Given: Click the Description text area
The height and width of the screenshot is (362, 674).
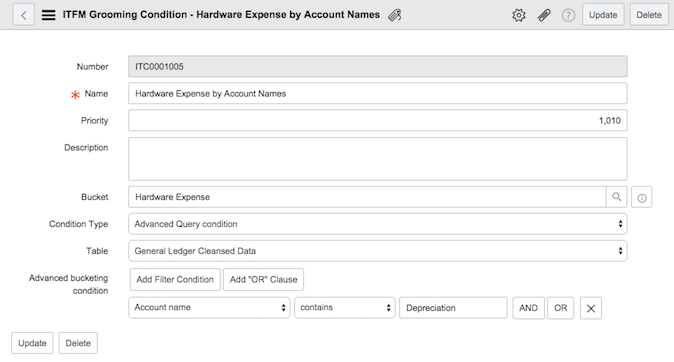Looking at the screenshot, I should click(377, 159).
